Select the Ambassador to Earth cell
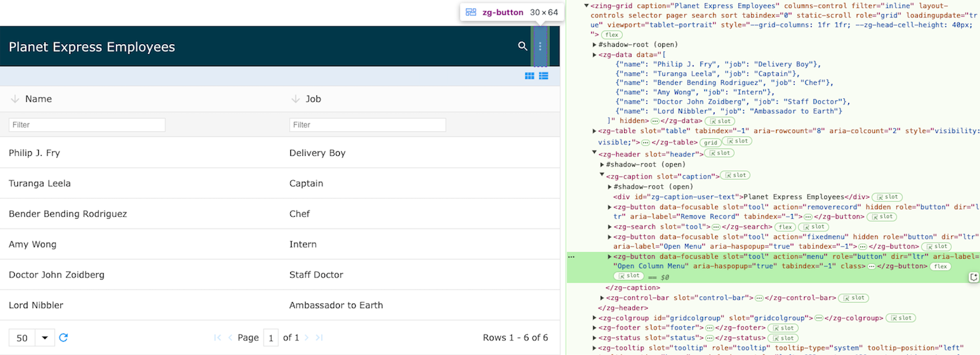 coord(420,305)
